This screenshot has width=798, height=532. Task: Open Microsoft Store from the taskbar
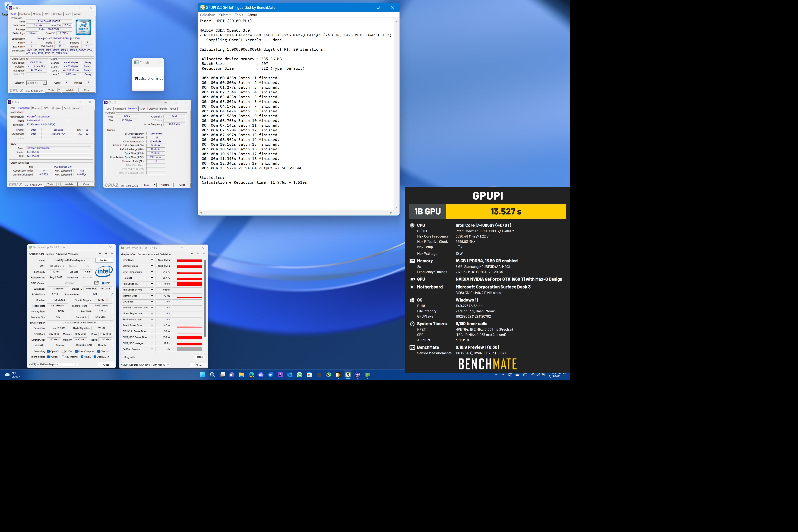pos(309,375)
